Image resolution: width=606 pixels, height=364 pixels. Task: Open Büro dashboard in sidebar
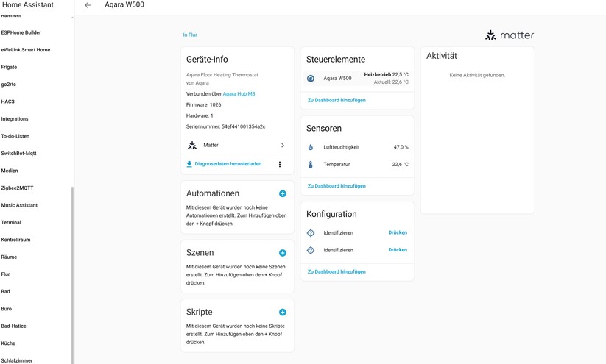coord(6,309)
